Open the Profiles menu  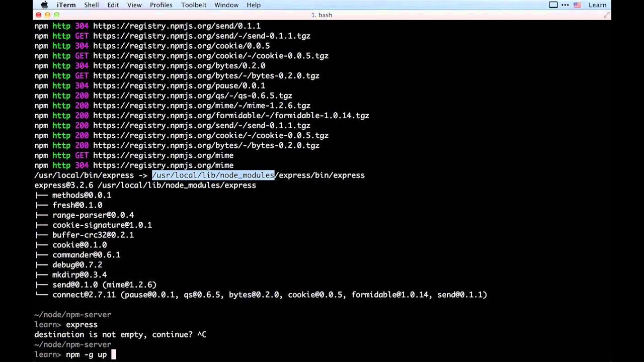point(161,5)
